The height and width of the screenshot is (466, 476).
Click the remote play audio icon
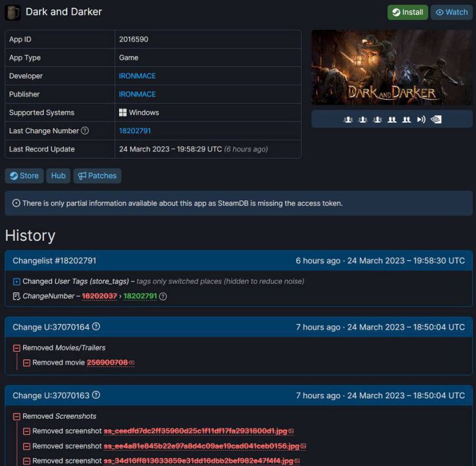pos(421,120)
